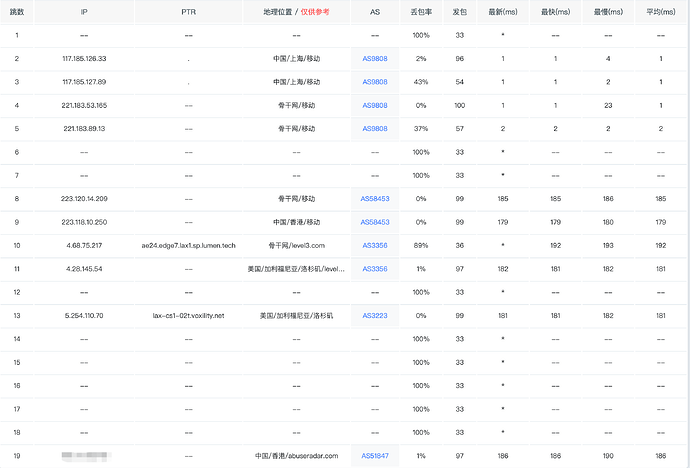
Task: Select IP address 221.183.53.165
Action: (x=84, y=105)
